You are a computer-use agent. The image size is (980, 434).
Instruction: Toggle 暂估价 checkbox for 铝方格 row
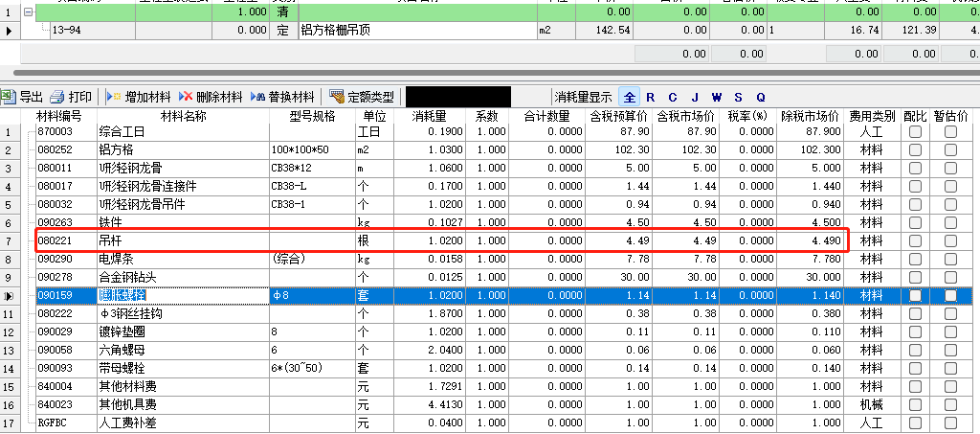950,150
